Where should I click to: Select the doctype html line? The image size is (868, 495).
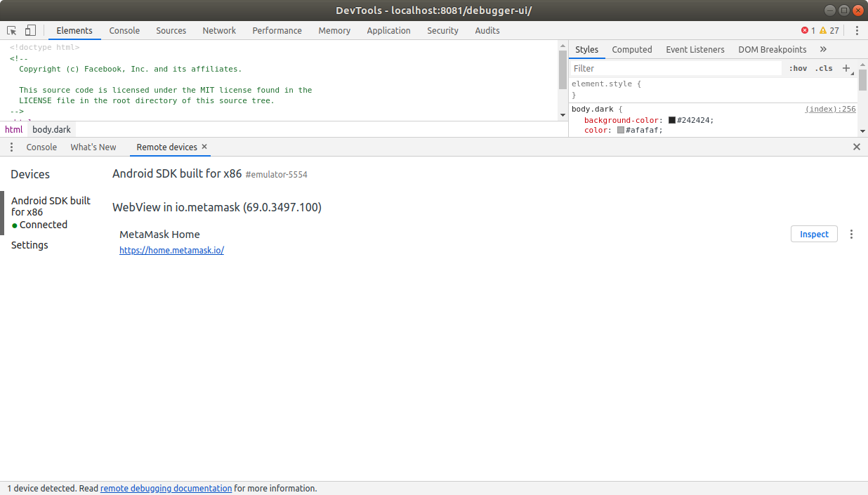click(x=45, y=48)
